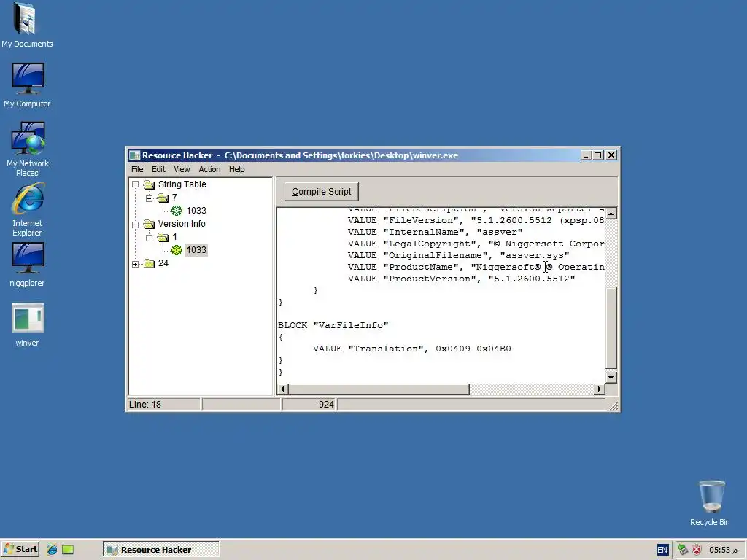Click the Version Info folder icon
This screenshot has width=747, height=560.
tap(149, 224)
